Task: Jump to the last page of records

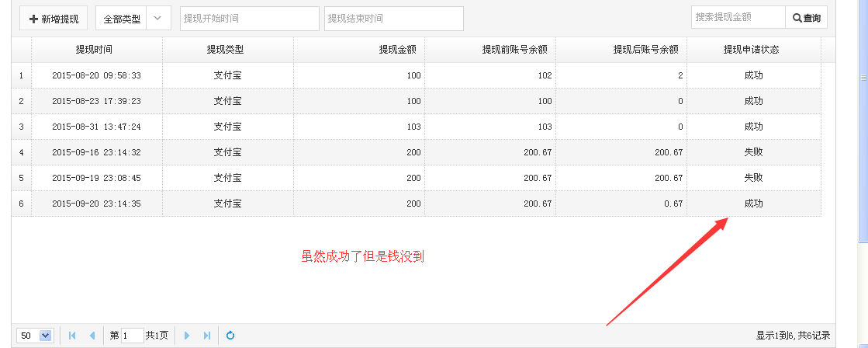Action: click(x=206, y=336)
